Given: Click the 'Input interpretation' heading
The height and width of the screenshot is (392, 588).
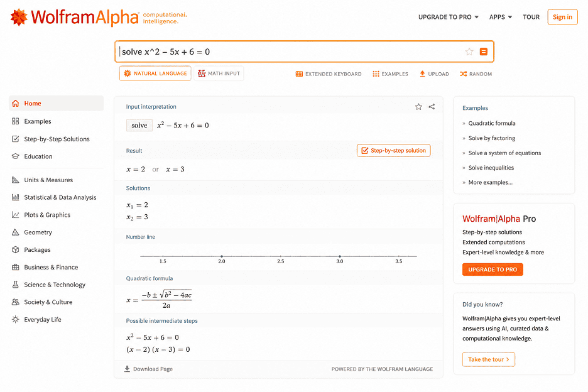Looking at the screenshot, I should (151, 107).
